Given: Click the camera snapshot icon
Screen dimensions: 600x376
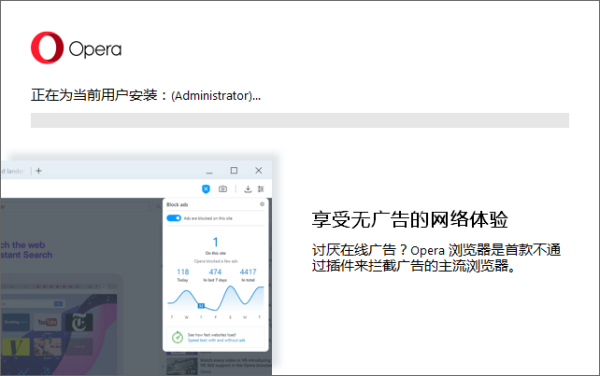Looking at the screenshot, I should [223, 189].
